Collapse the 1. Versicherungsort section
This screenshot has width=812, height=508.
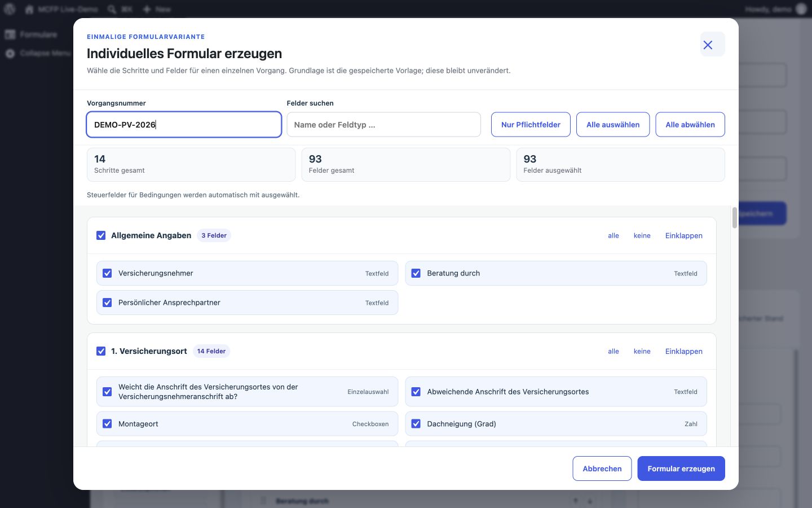tap(683, 351)
